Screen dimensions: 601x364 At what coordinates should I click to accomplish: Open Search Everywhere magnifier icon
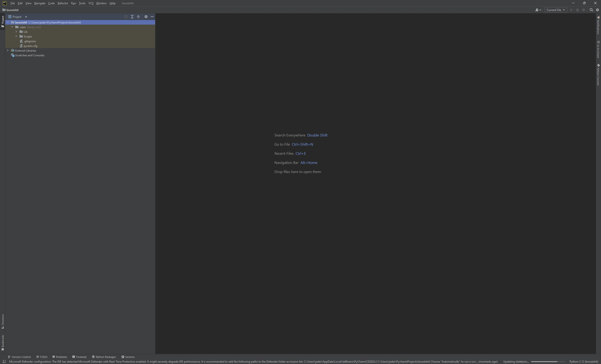coord(591,10)
